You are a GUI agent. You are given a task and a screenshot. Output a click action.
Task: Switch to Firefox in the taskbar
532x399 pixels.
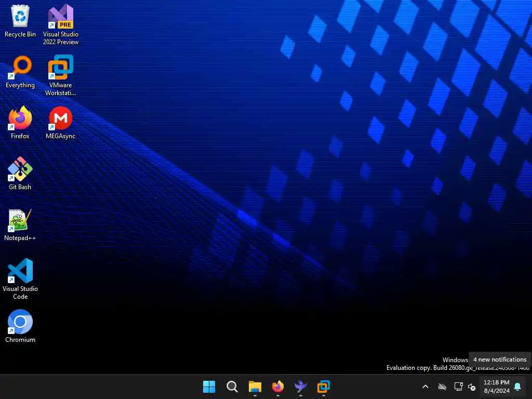pyautogui.click(x=278, y=387)
